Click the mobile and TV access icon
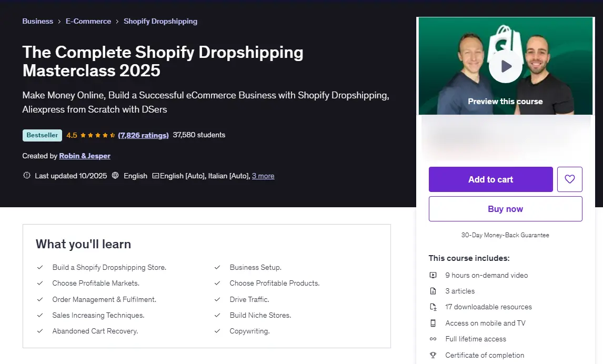Viewport: 603px width, 364px height. [x=433, y=322]
